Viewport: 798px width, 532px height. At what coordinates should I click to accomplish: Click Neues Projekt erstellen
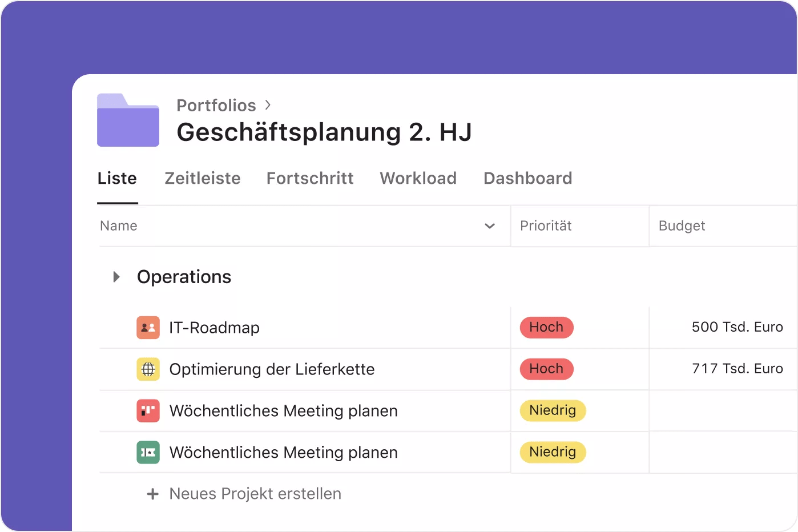(255, 494)
